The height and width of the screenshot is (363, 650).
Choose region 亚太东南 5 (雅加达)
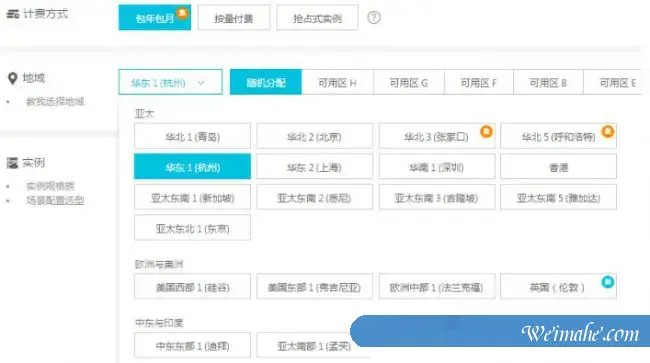[x=558, y=197]
